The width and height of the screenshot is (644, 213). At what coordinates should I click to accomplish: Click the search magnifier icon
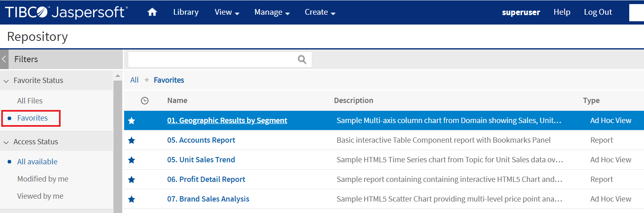302,60
